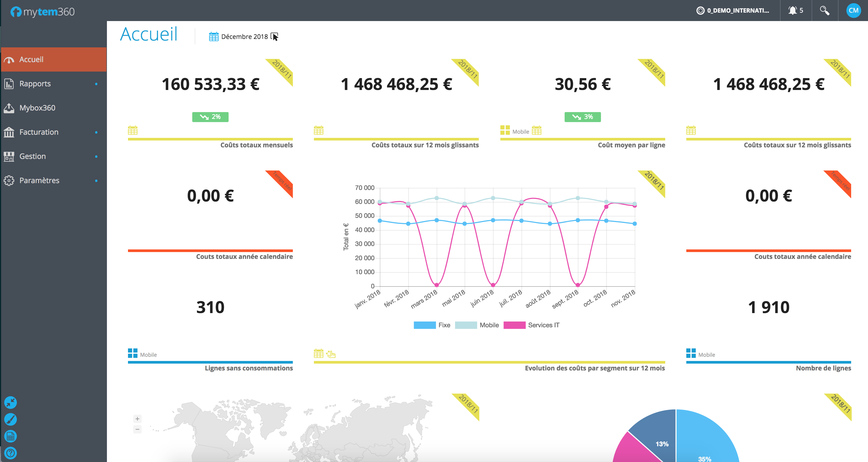Click the 2% decrease trend badge
The image size is (868, 462).
coord(210,117)
